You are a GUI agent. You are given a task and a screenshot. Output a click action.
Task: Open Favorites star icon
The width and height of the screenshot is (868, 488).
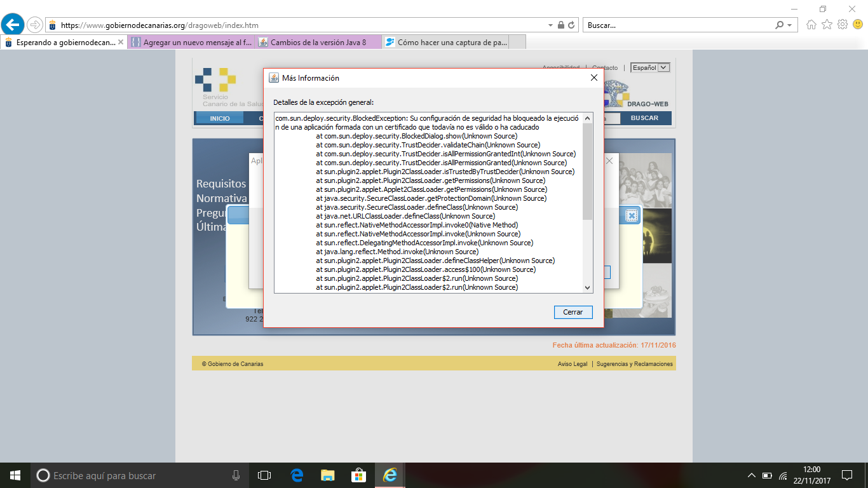(x=827, y=25)
